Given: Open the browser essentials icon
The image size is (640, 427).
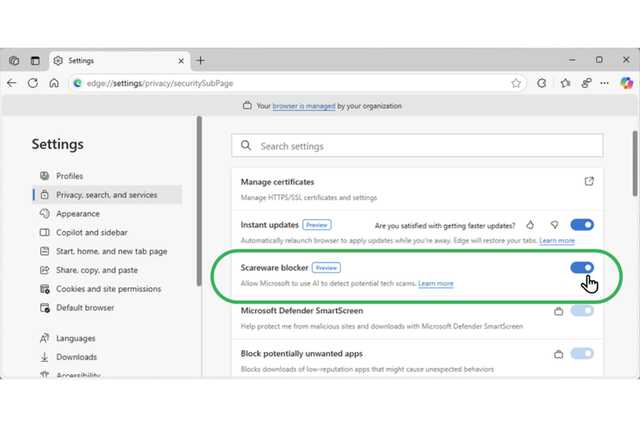Looking at the screenshot, I should click(x=587, y=83).
